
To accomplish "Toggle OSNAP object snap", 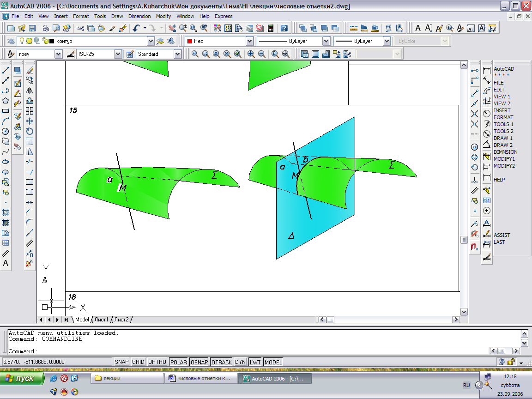I will pos(199,362).
